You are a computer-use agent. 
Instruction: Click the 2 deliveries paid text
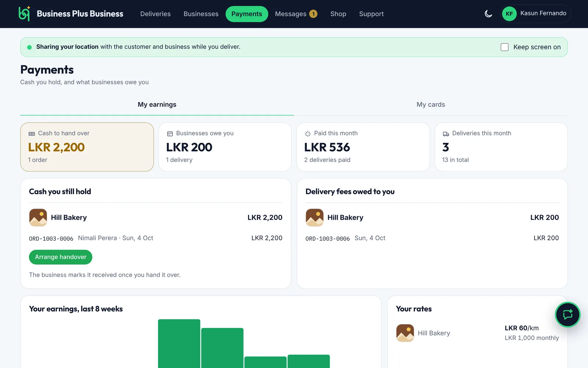(x=327, y=160)
